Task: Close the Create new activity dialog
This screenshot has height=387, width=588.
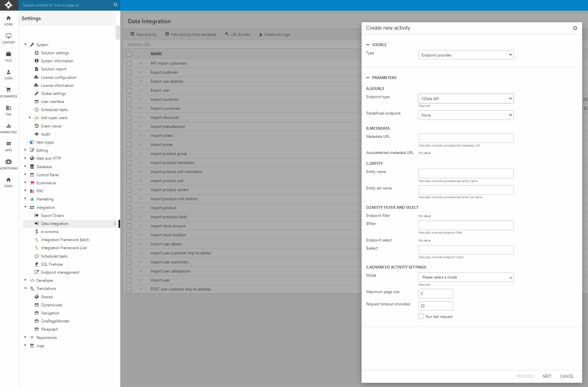Action: point(575,28)
